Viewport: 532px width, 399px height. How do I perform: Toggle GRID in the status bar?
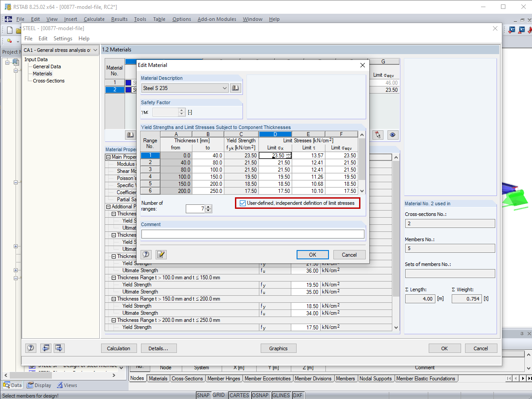219,395
